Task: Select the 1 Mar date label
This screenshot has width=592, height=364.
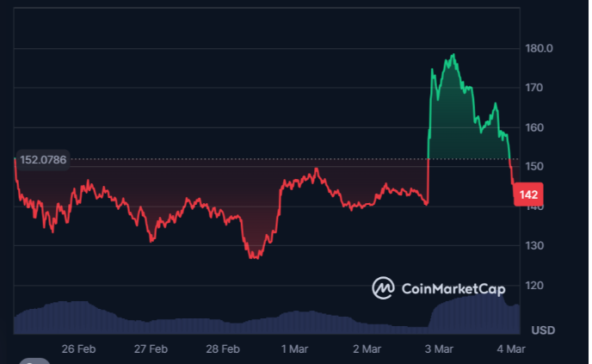Action: click(x=295, y=349)
